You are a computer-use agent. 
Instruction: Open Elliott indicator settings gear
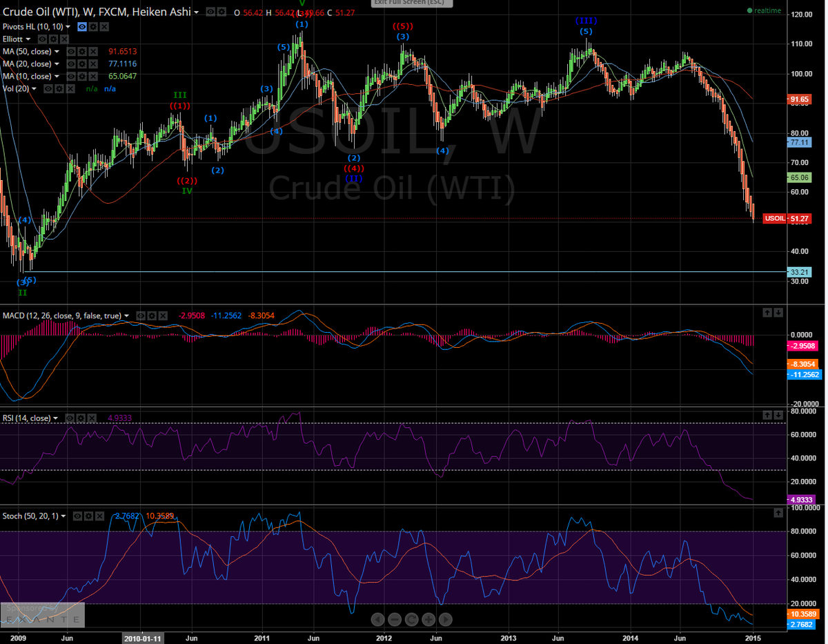click(x=53, y=39)
